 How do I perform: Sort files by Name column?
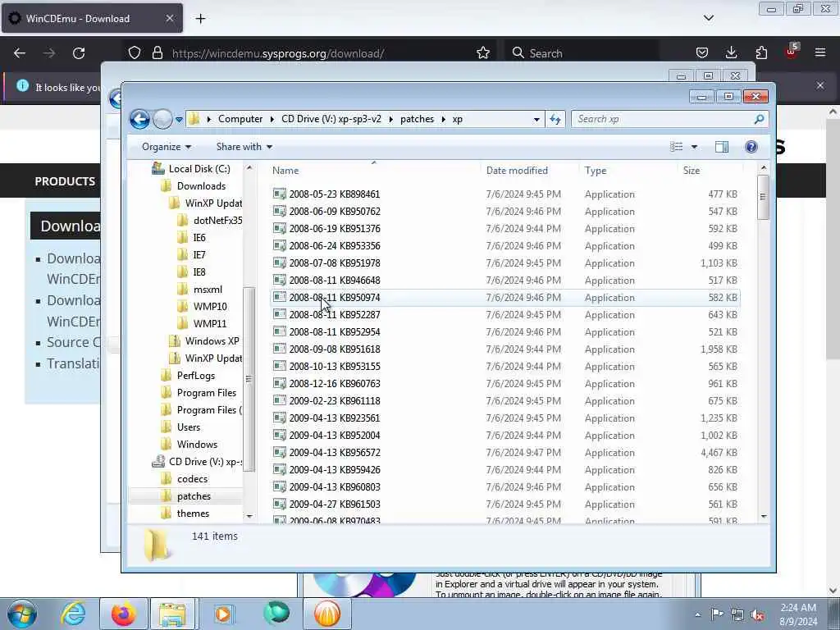[x=285, y=171]
